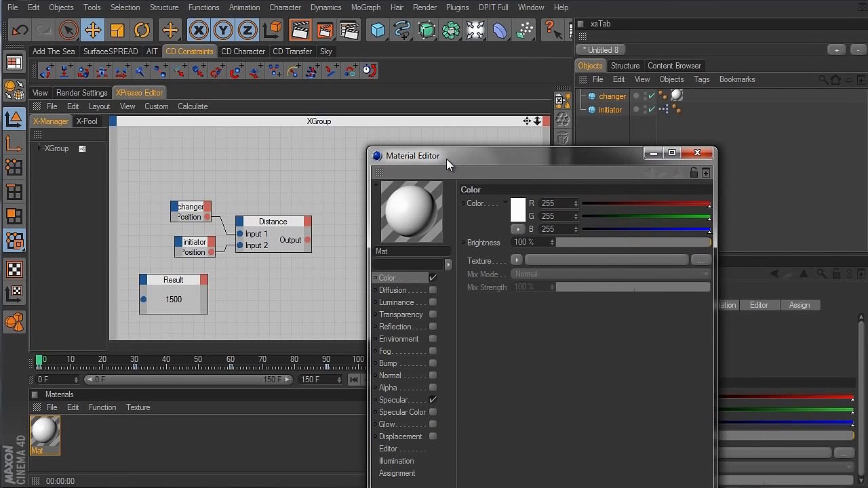Image resolution: width=868 pixels, height=488 pixels.
Task: Open the dropdown arrow under Mat name
Action: (448, 264)
